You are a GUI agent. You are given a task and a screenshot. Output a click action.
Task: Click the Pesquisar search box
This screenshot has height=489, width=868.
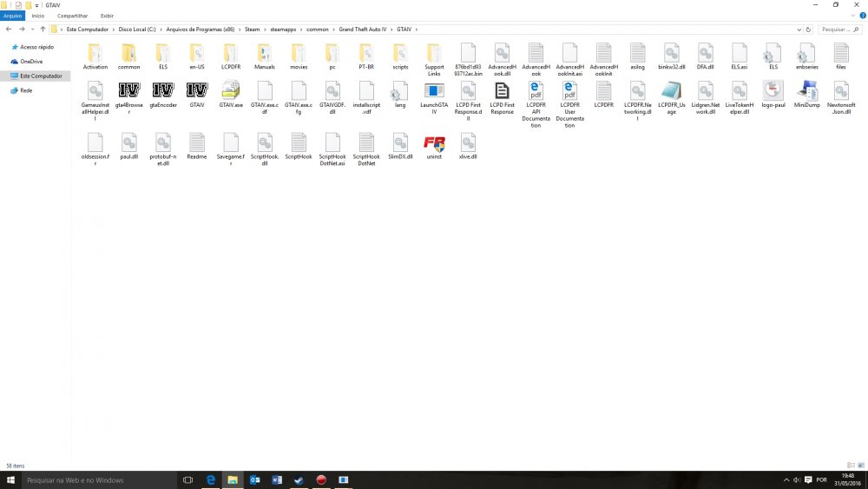pyautogui.click(x=838, y=30)
